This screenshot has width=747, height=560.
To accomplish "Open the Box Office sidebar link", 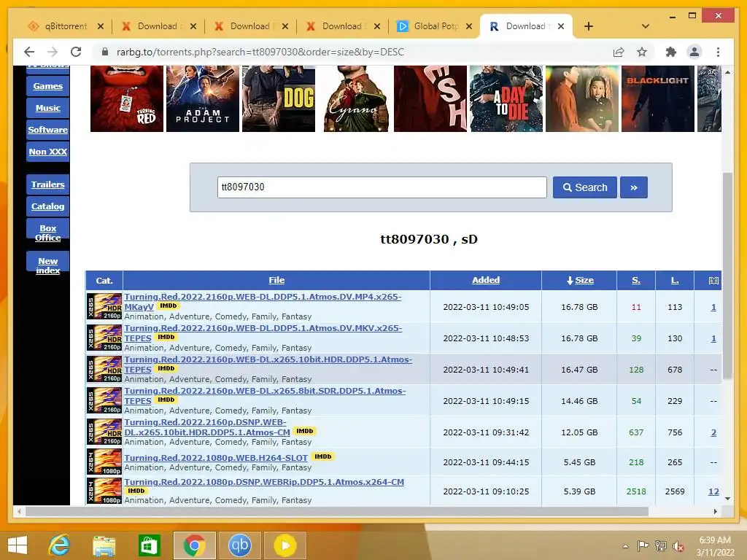I will pos(47,233).
